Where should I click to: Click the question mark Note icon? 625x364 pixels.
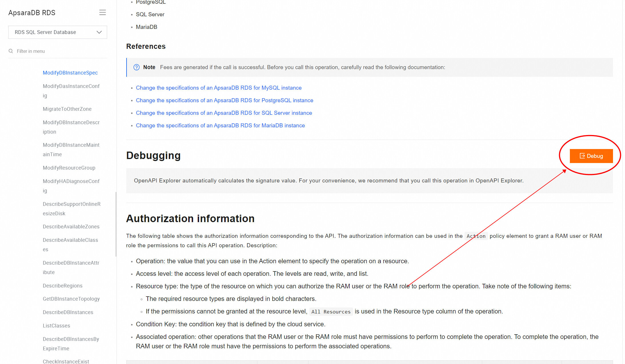pos(137,67)
